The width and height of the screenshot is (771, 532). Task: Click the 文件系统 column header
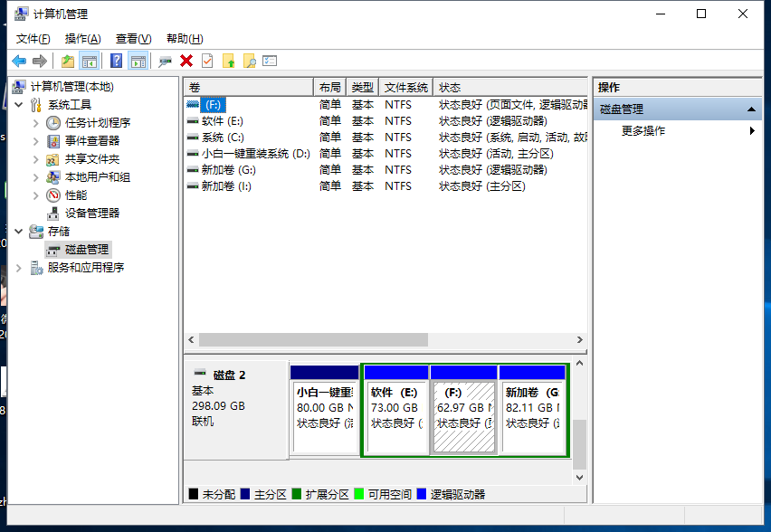point(405,88)
